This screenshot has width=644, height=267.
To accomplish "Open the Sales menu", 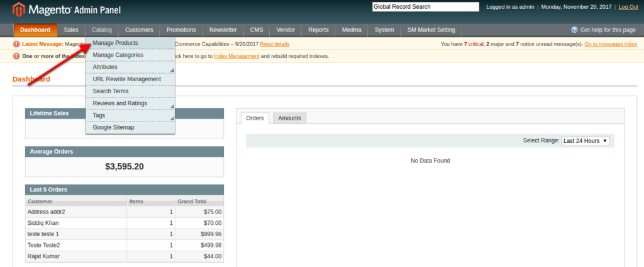I will coord(71,30).
